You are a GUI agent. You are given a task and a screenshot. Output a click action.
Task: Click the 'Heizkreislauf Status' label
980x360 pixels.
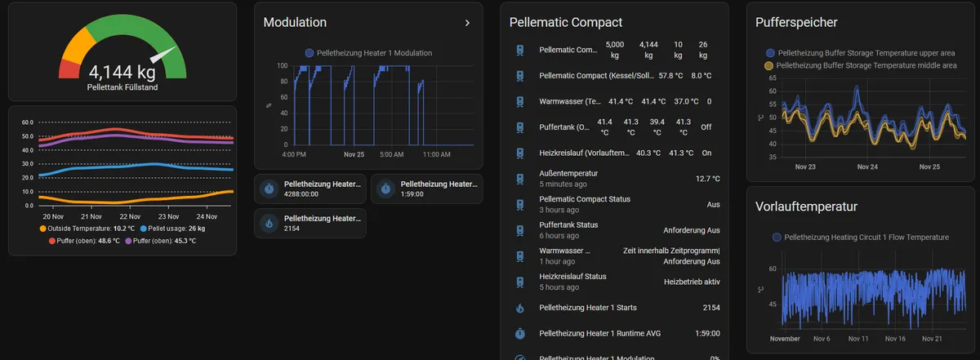coord(573,276)
